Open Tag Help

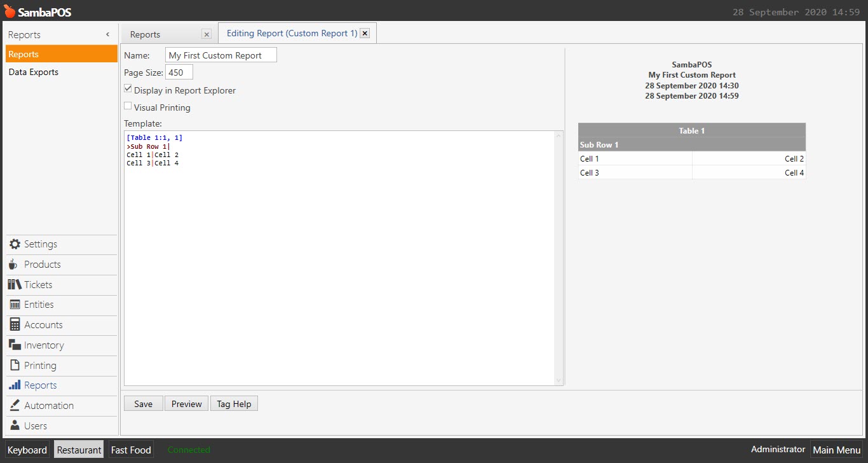(x=234, y=403)
